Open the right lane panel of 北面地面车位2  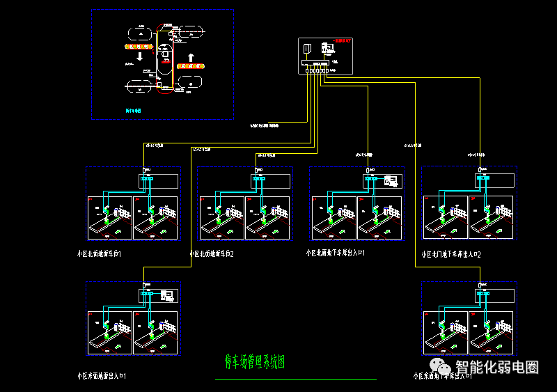(x=267, y=218)
